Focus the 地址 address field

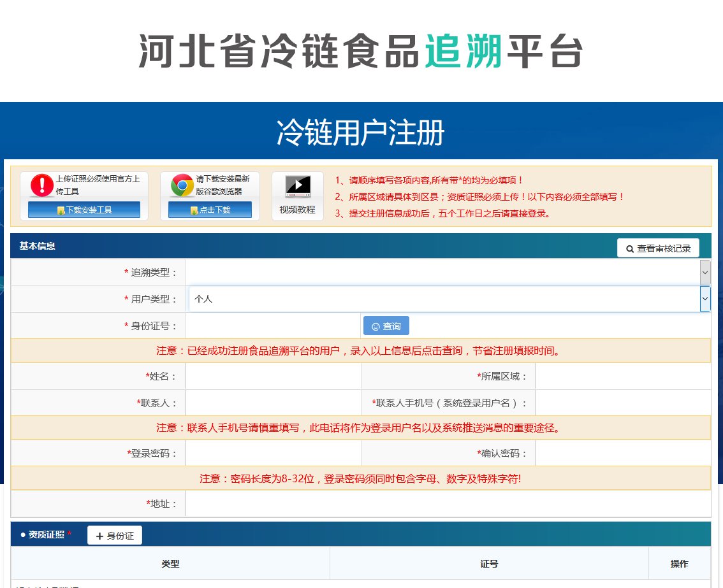coord(448,504)
